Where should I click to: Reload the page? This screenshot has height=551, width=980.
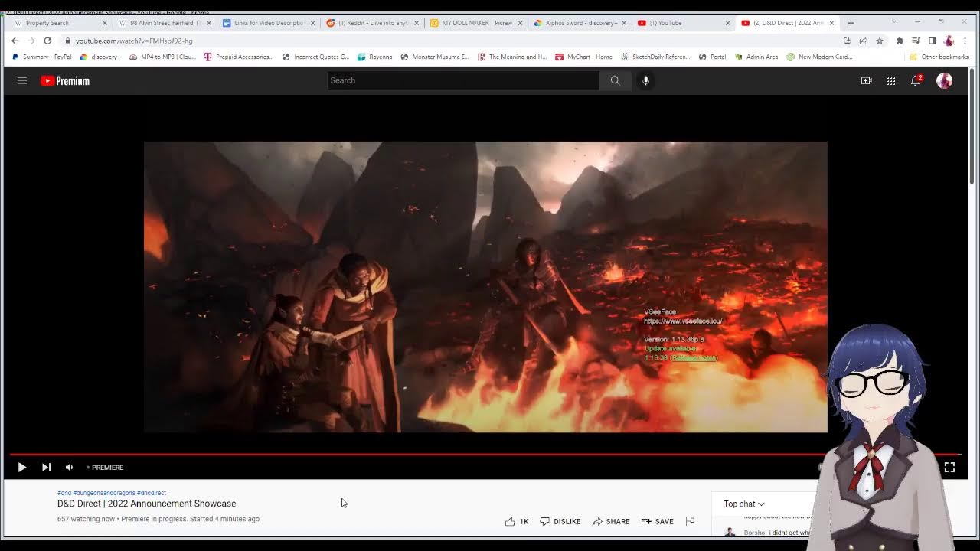click(x=47, y=41)
